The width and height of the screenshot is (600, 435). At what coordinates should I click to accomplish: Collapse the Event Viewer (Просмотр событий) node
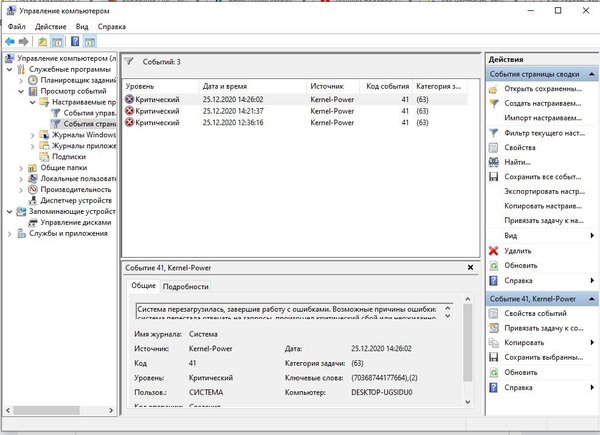coord(22,91)
